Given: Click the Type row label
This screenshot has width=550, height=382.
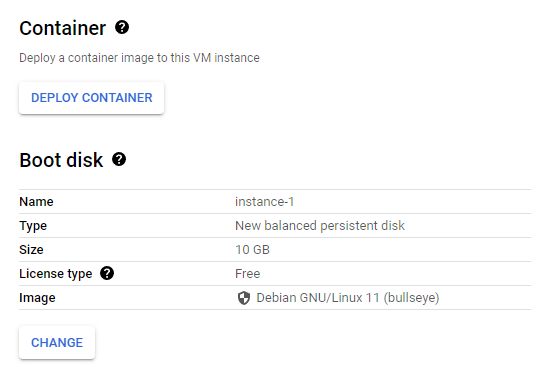Looking at the screenshot, I should (x=33, y=226).
